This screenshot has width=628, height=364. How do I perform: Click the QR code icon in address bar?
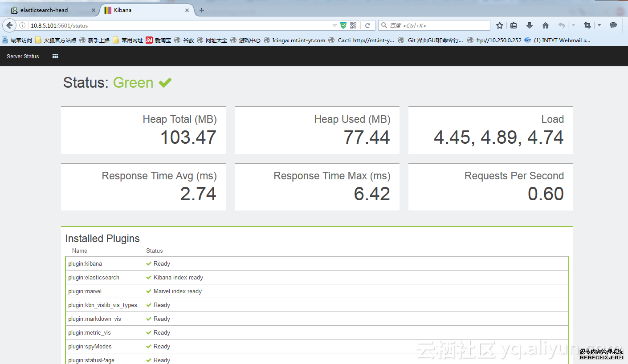coord(353,25)
